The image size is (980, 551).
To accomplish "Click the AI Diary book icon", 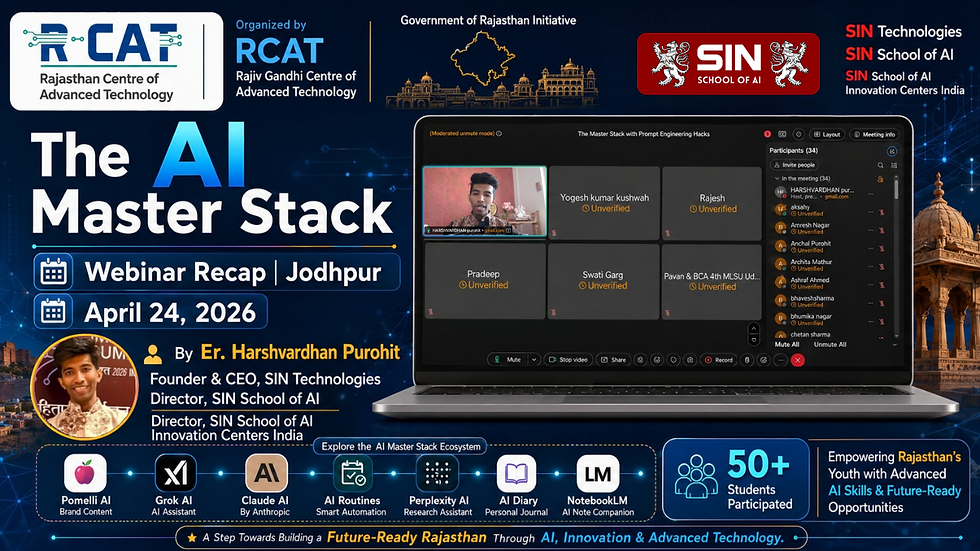I will click(516, 473).
